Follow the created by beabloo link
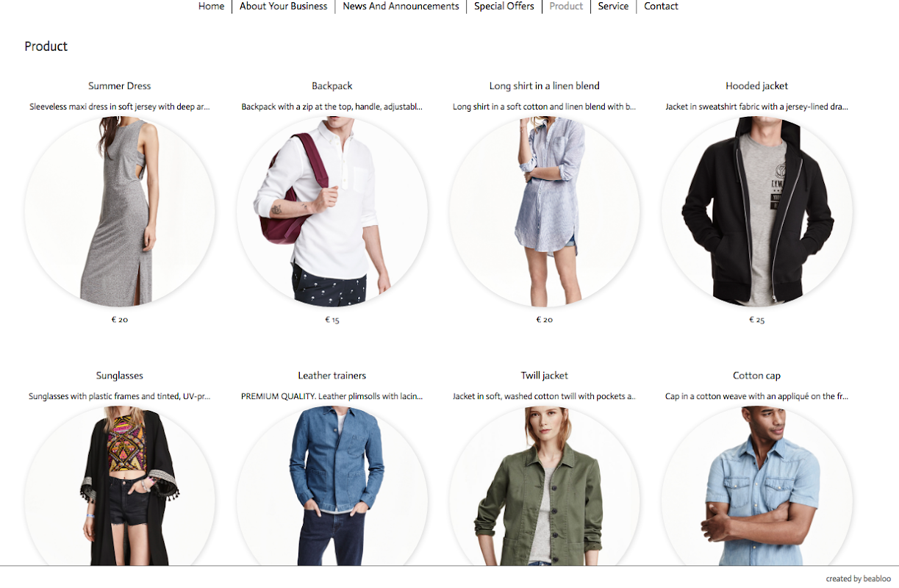Image resolution: width=899 pixels, height=588 pixels. (859, 578)
